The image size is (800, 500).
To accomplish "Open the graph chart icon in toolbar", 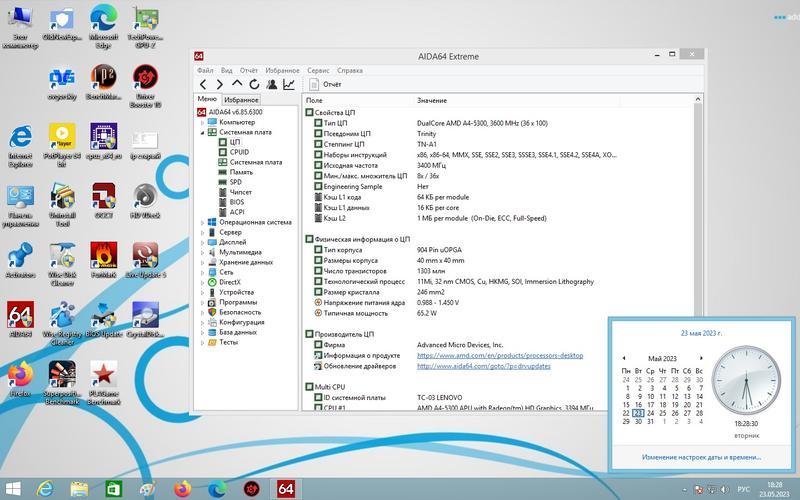I will [x=289, y=85].
